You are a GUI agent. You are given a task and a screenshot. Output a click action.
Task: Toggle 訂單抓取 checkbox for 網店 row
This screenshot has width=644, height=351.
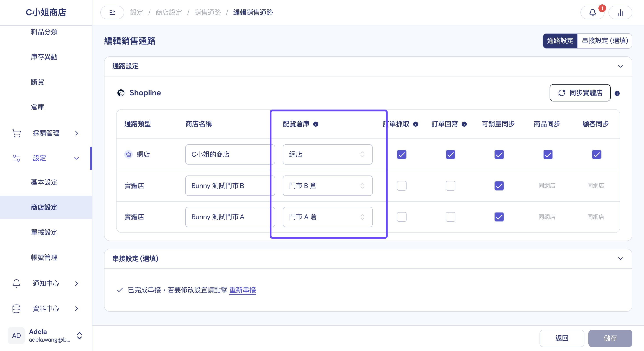pyautogui.click(x=402, y=154)
